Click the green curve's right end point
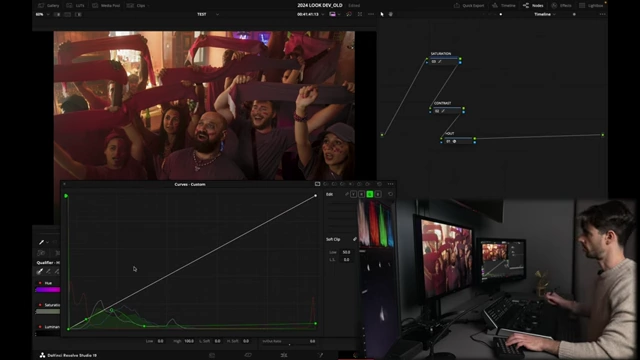 316,324
